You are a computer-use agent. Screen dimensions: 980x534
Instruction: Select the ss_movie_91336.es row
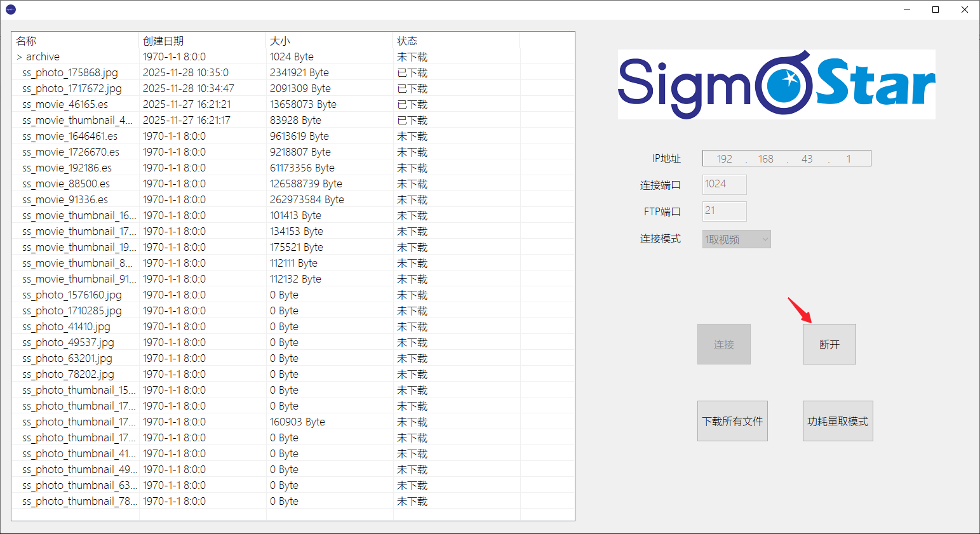65,200
